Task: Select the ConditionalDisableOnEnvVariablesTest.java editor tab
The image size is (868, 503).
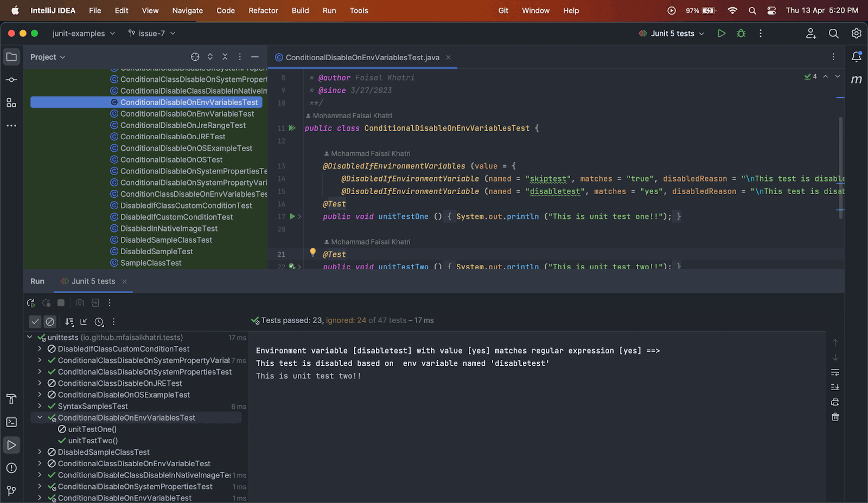Action: point(362,57)
